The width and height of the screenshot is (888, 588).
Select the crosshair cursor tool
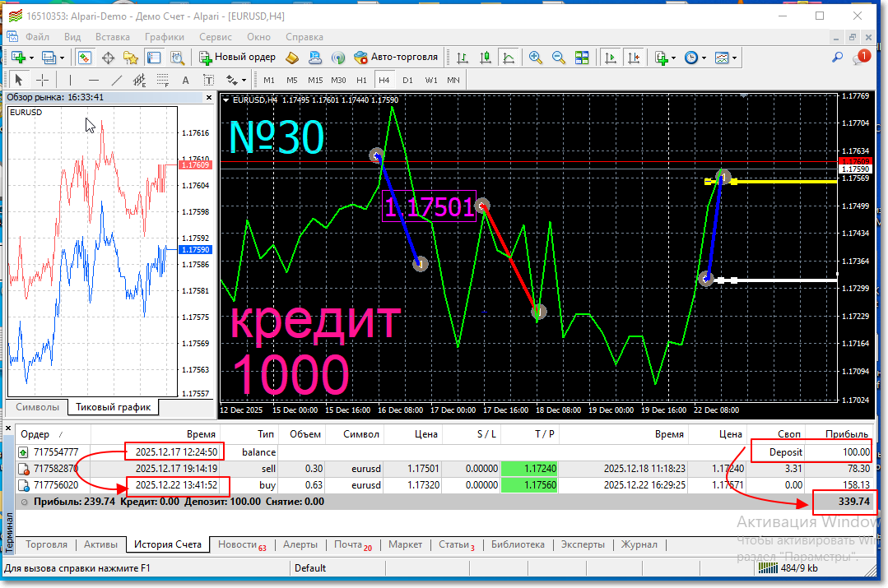[x=42, y=80]
